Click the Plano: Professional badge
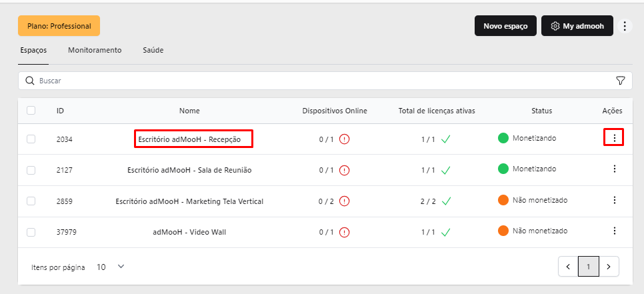The width and height of the screenshot is (644, 294). [59, 26]
